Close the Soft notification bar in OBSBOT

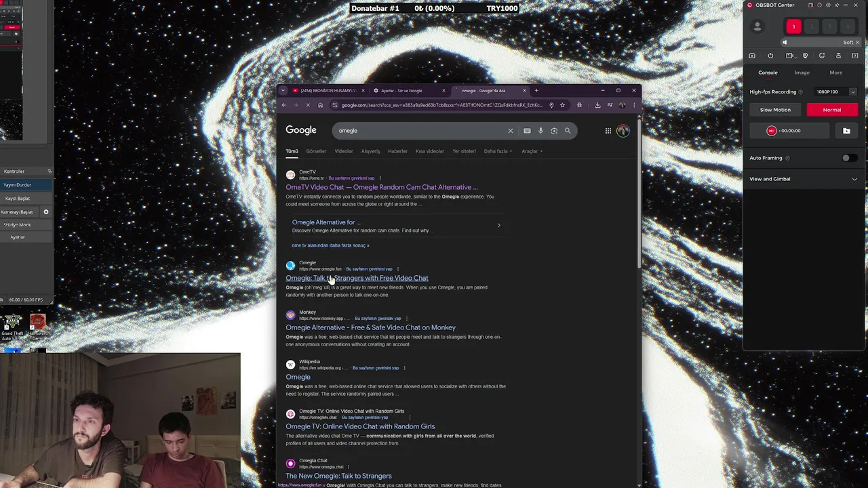click(857, 42)
